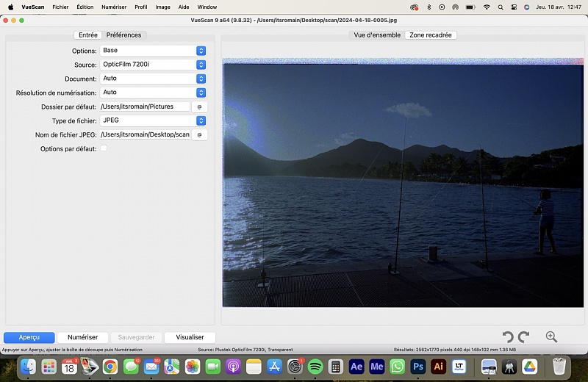Rotate the image left with the counterclockwise arrow
Image resolution: width=588 pixels, height=382 pixels.
tap(507, 337)
